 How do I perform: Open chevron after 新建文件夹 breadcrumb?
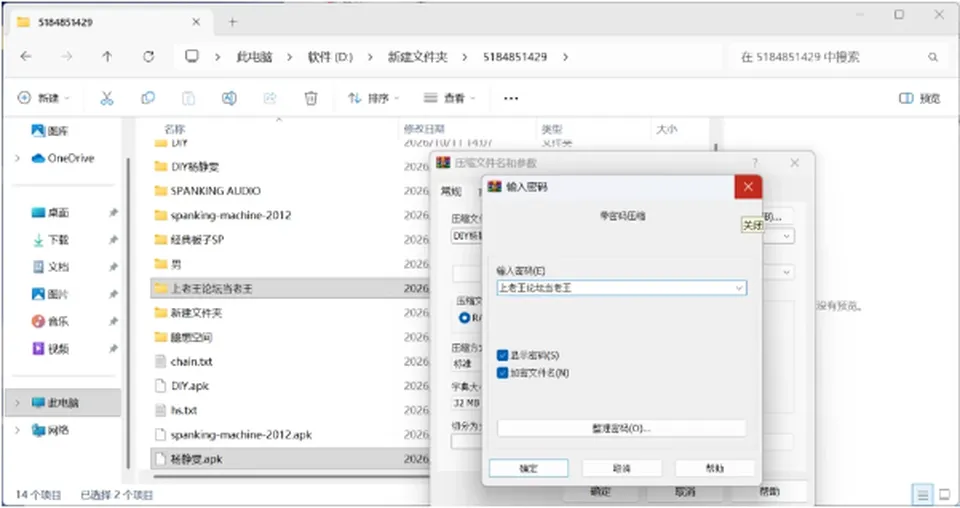465,57
